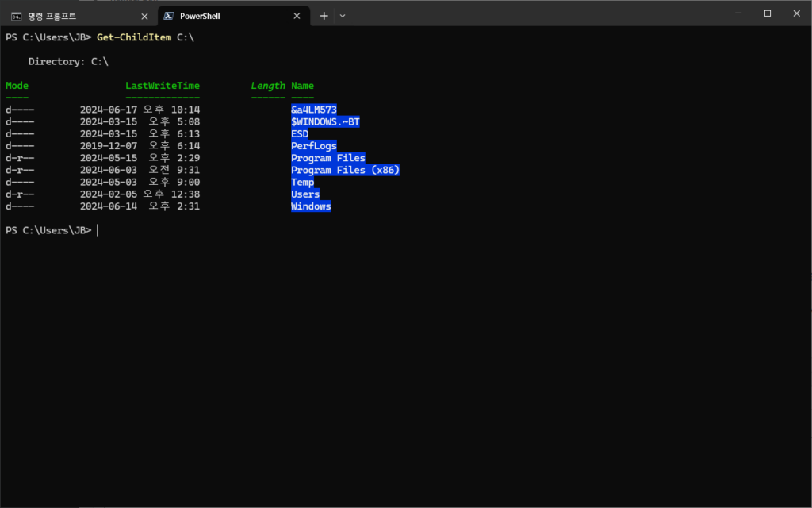Click the $WINDOWS.~BT directory name
Viewport: 812px width, 508px height.
coord(325,122)
